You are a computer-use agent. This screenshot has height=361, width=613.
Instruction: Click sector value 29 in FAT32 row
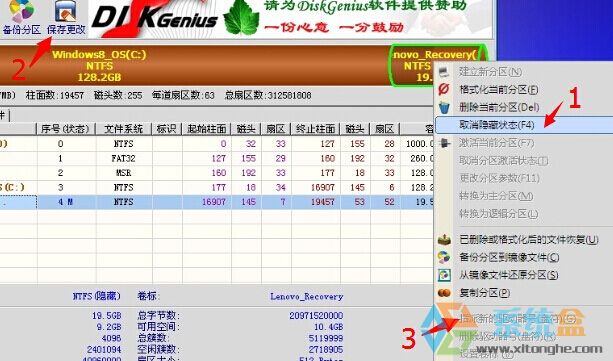click(280, 158)
